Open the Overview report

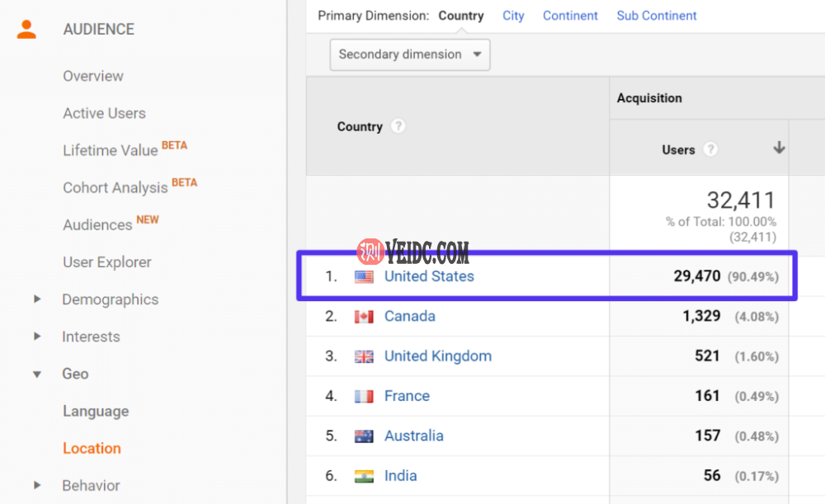click(93, 76)
